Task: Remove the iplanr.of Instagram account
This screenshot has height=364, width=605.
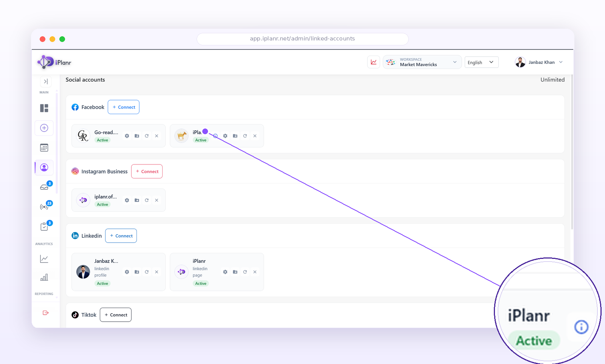Action: pyautogui.click(x=157, y=200)
